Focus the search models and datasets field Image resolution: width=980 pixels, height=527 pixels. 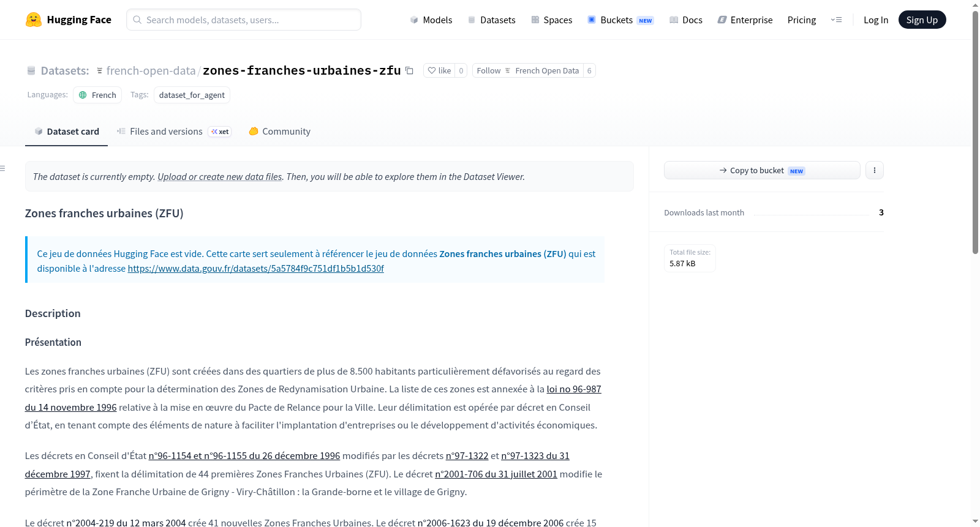click(x=244, y=20)
